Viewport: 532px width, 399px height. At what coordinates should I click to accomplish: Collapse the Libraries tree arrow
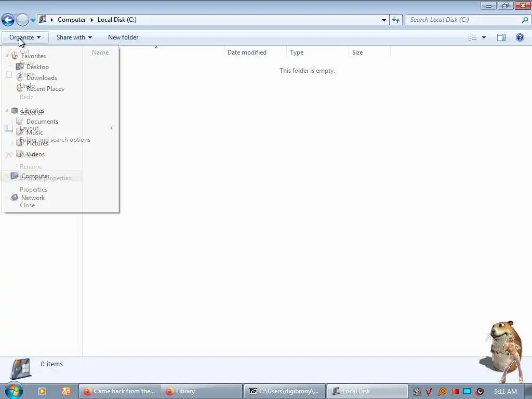tap(7, 111)
